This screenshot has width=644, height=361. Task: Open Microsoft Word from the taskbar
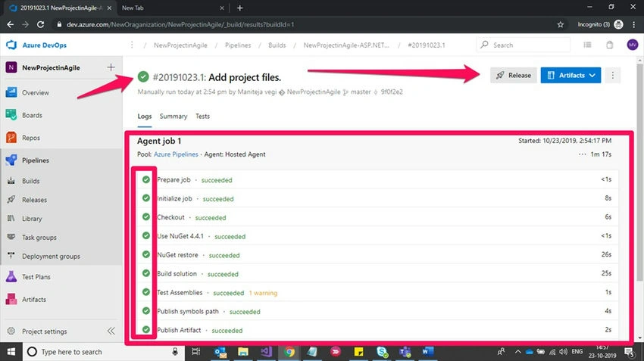click(x=427, y=352)
